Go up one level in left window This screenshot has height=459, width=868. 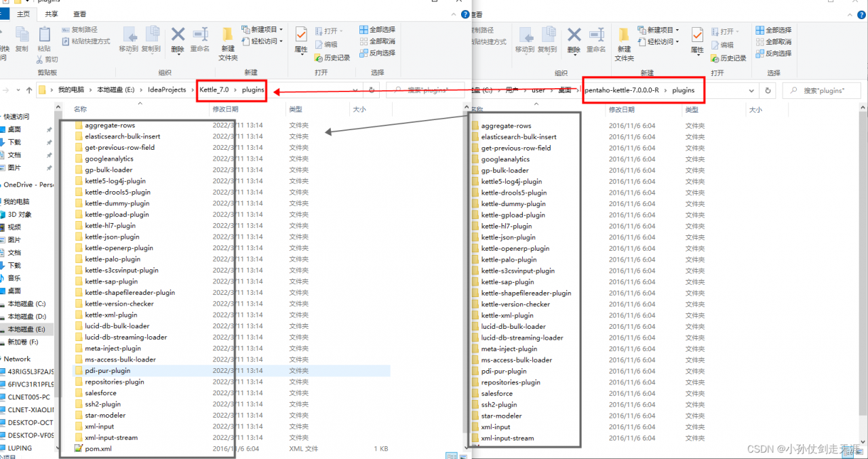[29, 89]
